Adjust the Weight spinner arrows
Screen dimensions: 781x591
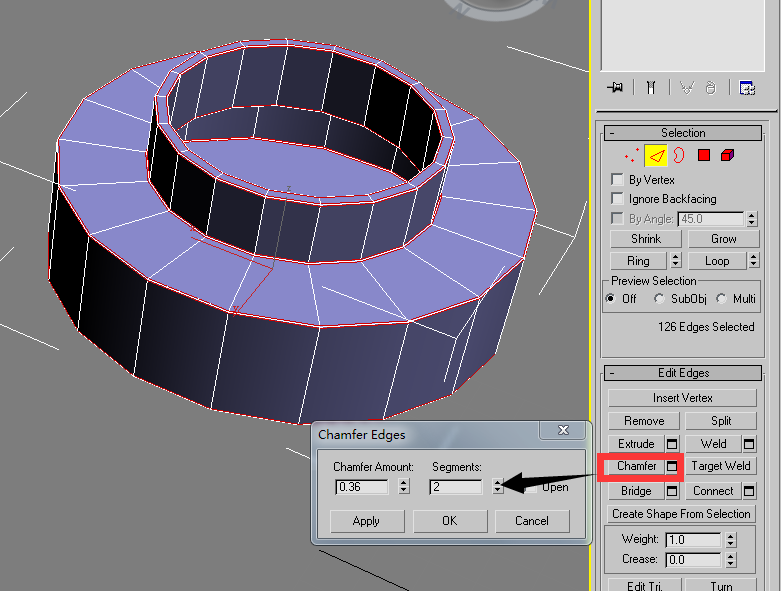coord(730,540)
